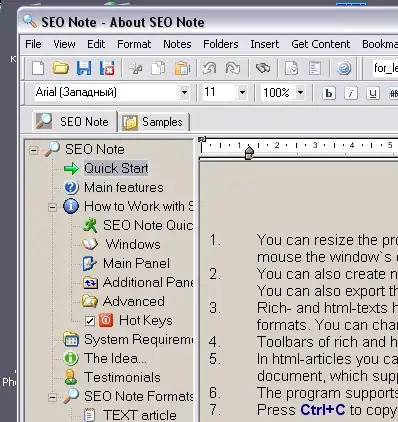Image resolution: width=398 pixels, height=422 pixels.
Task: Click the blue info icon beside How to Work
Action: (x=71, y=206)
